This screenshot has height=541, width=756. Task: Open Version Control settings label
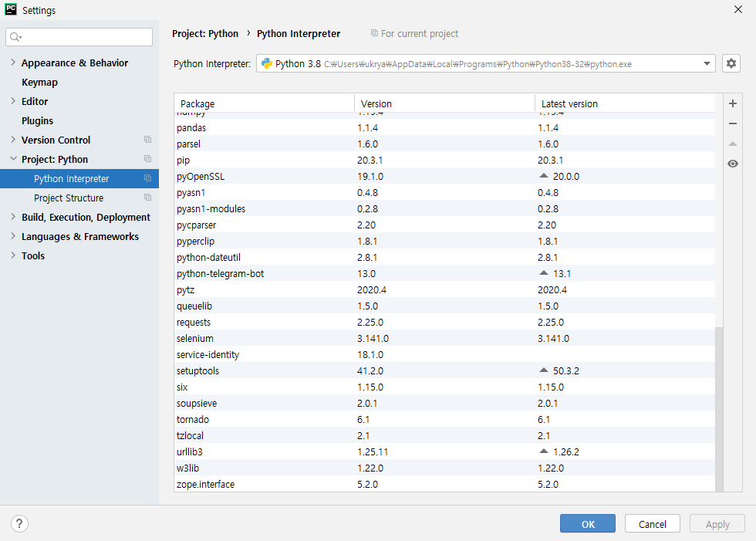coord(56,140)
